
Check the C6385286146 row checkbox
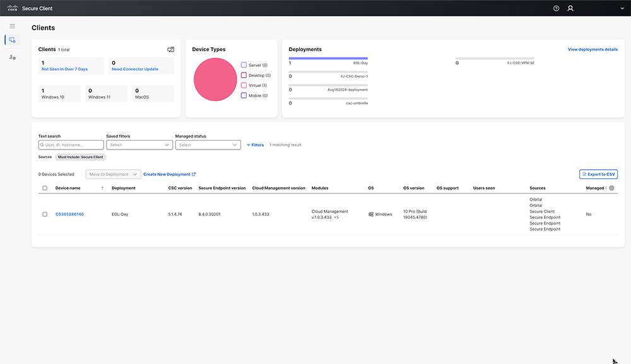45,214
